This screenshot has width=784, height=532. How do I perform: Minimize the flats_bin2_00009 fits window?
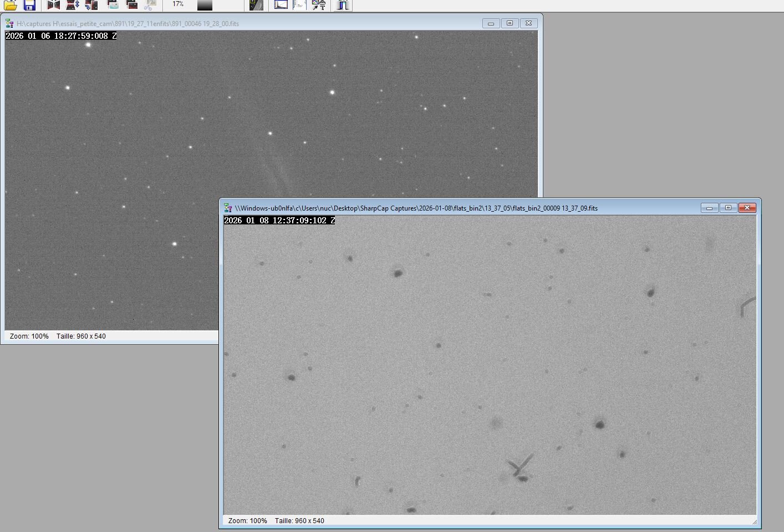click(x=709, y=208)
